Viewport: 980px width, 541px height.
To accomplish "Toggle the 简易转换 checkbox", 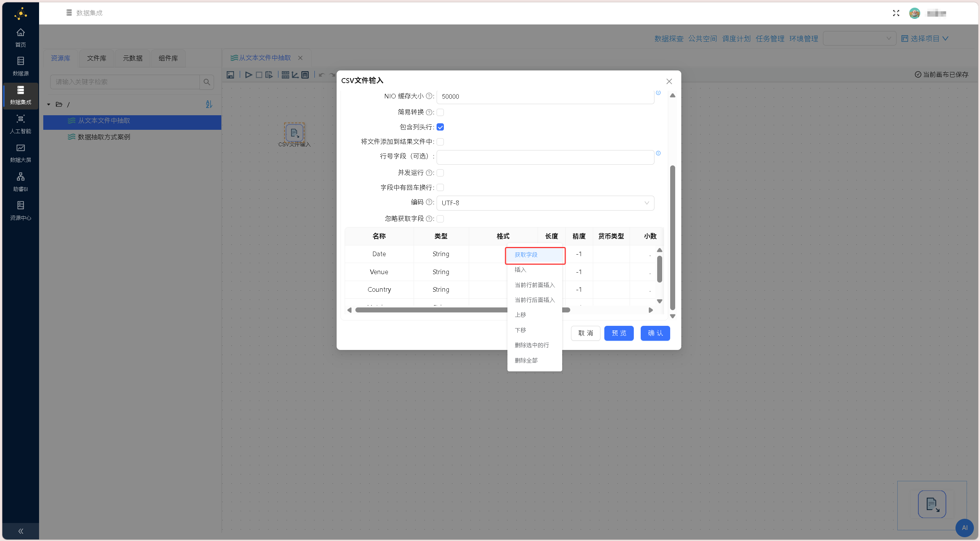I will tap(440, 112).
